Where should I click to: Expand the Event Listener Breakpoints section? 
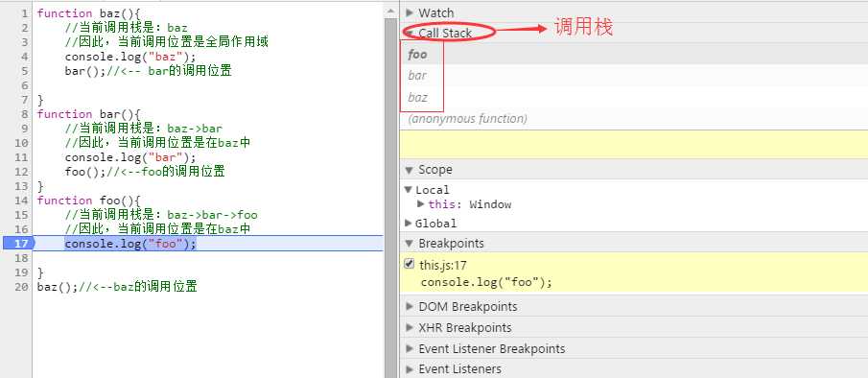coord(410,348)
